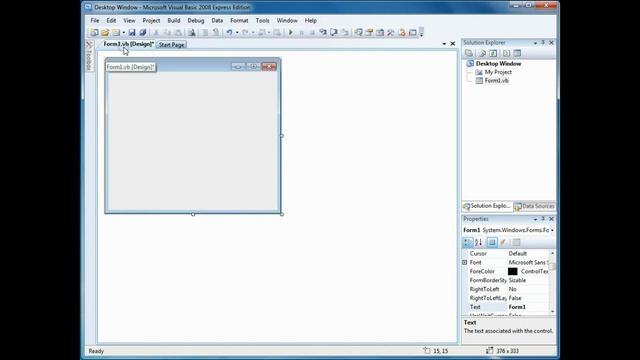Open the Object Browser toolbar icon

(x=380, y=32)
